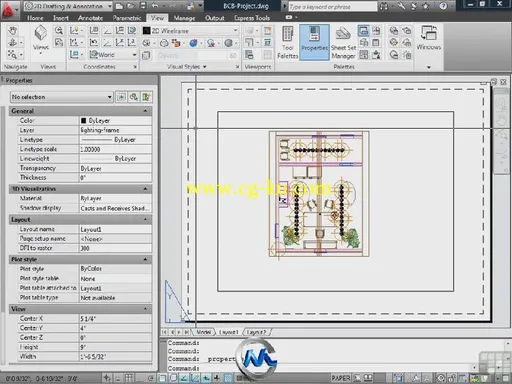Open the World UCS dropdown
Viewport: 512px width, 384px height.
pyautogui.click(x=113, y=54)
